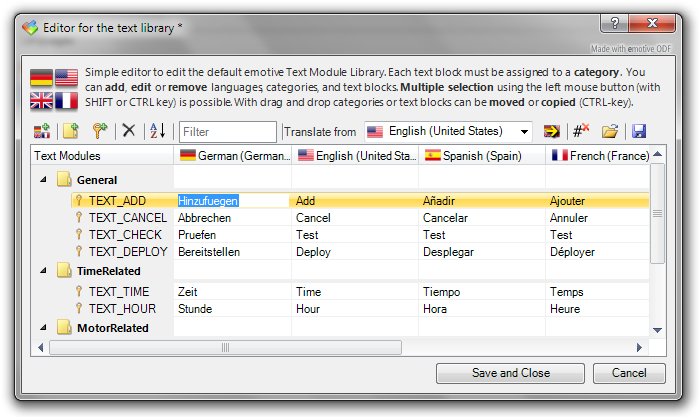The image size is (699, 417).
Task: Open library file with folder icon
Action: pos(609,131)
